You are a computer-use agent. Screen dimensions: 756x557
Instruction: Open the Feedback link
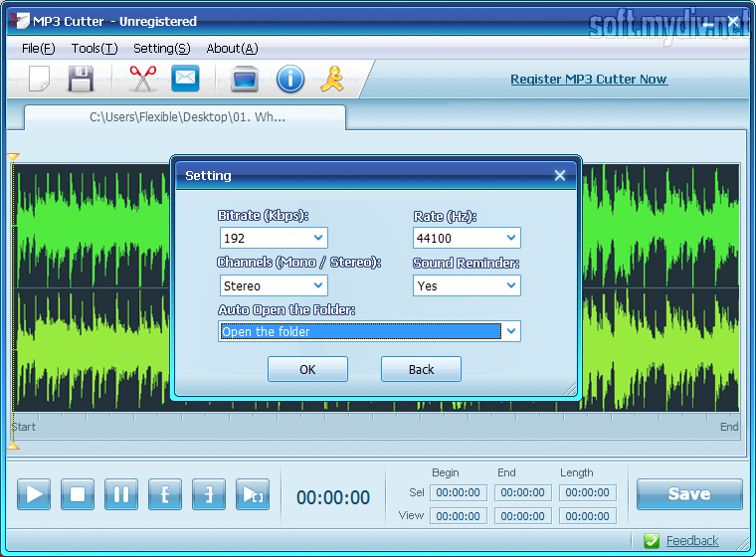(692, 541)
